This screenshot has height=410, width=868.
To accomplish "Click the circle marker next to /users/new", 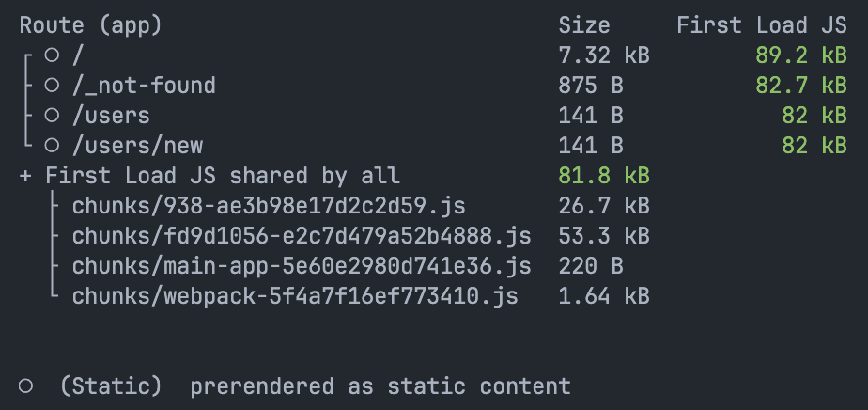I will [x=53, y=146].
